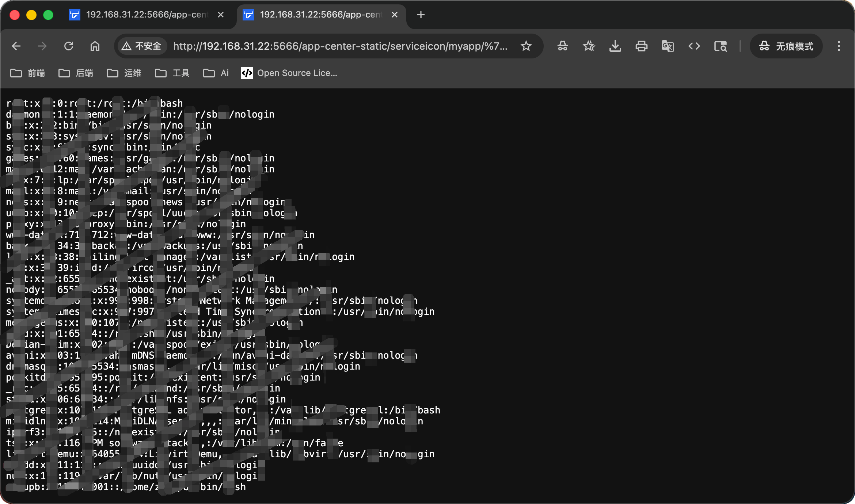Click the URL address field
Viewport: 855px width, 504px height.
pos(340,46)
